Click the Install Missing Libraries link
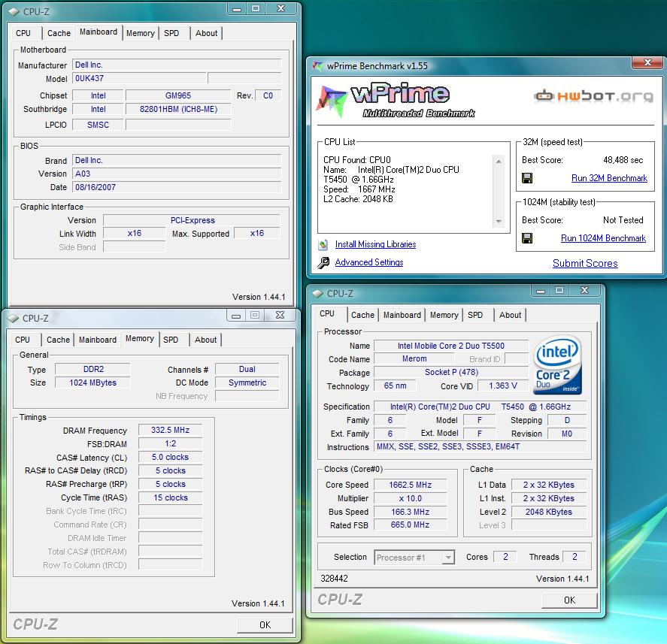The width and height of the screenshot is (667, 644). pyautogui.click(x=376, y=244)
